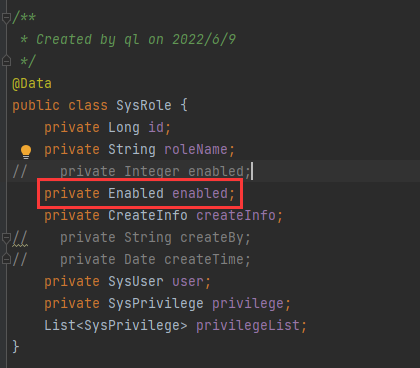Click the CreateInfo type name
This screenshot has width=420, height=368.
(x=148, y=215)
